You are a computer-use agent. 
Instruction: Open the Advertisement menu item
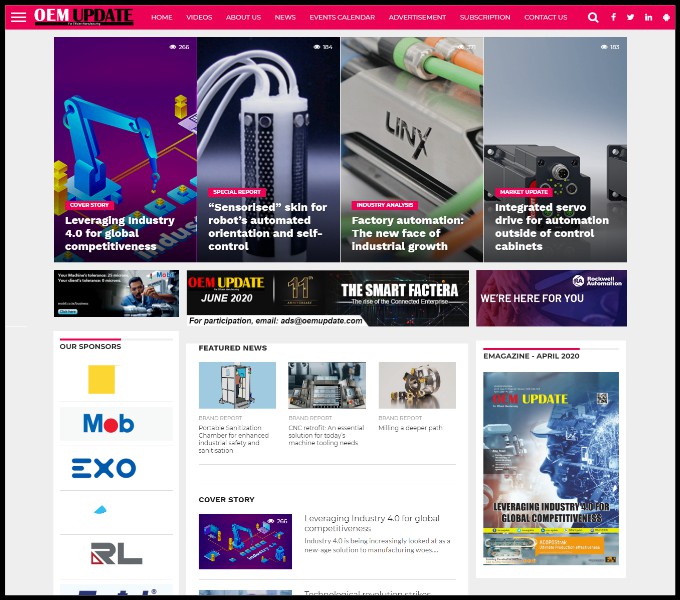coord(417,17)
